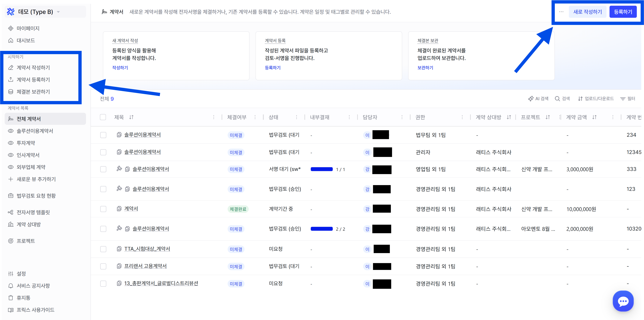The height and width of the screenshot is (320, 644).
Task: Click the 검색 magnifier icon
Action: coord(557,99)
